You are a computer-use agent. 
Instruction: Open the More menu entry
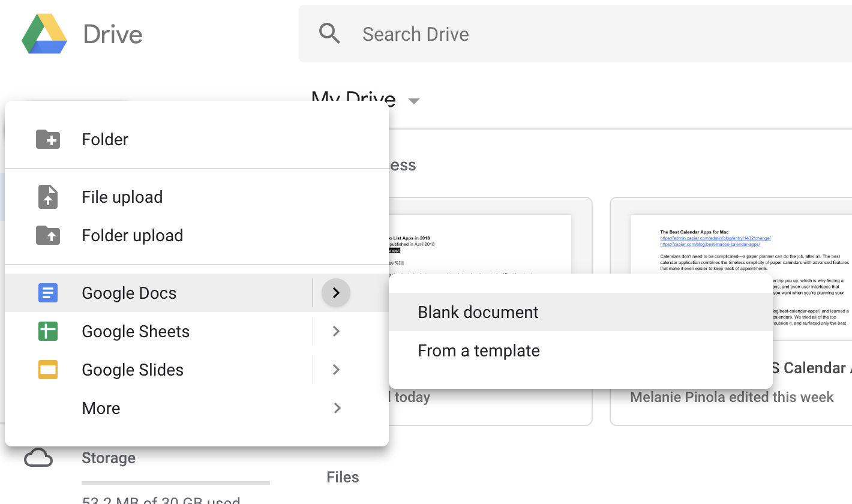(x=197, y=408)
